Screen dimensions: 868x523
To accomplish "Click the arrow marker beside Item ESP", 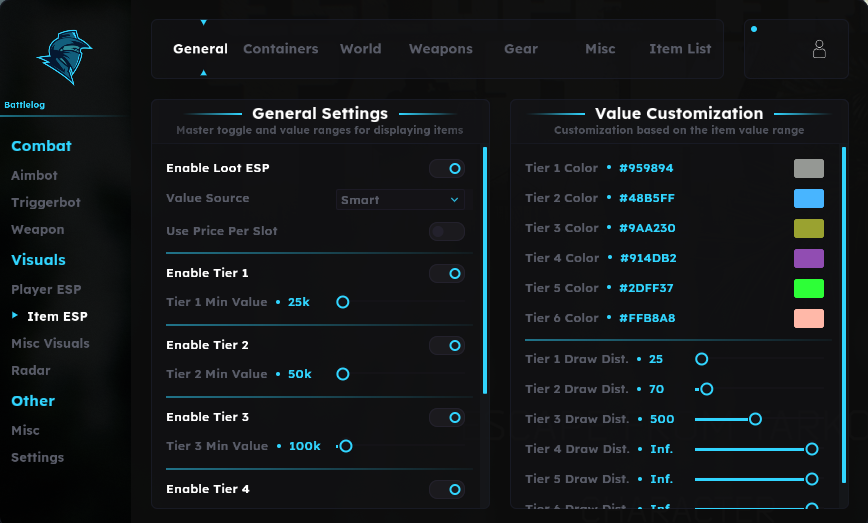I will pyautogui.click(x=15, y=315).
